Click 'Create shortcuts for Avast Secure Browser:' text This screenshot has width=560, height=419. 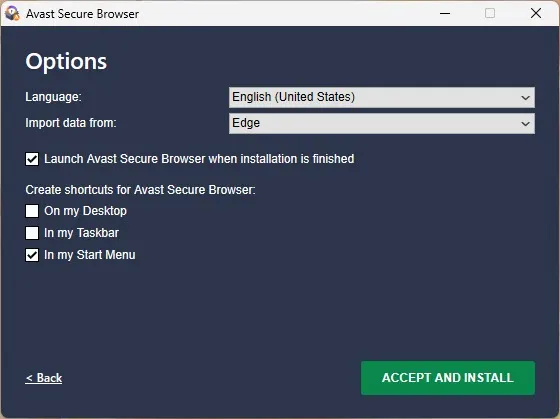[140, 190]
